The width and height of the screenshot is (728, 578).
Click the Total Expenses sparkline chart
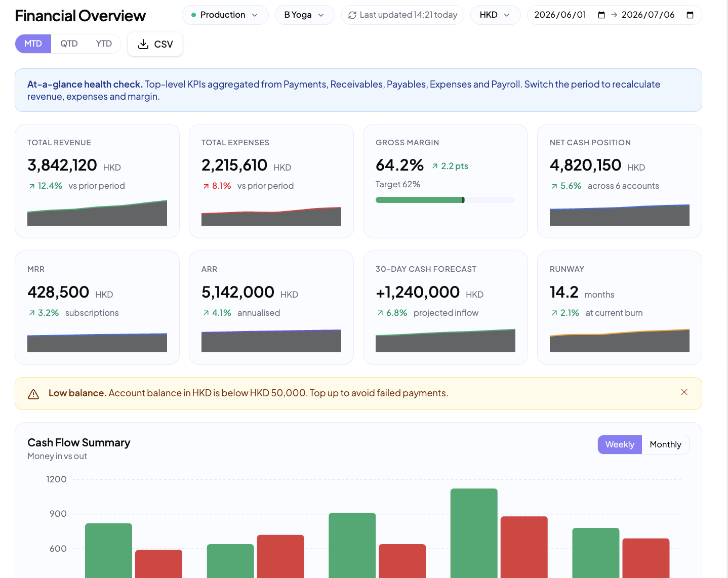[x=271, y=216]
